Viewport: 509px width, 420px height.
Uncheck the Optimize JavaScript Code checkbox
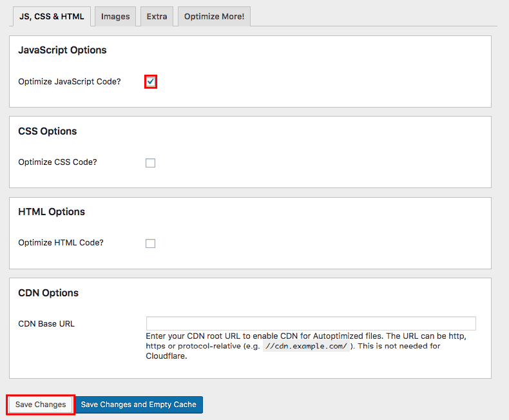[x=150, y=82]
